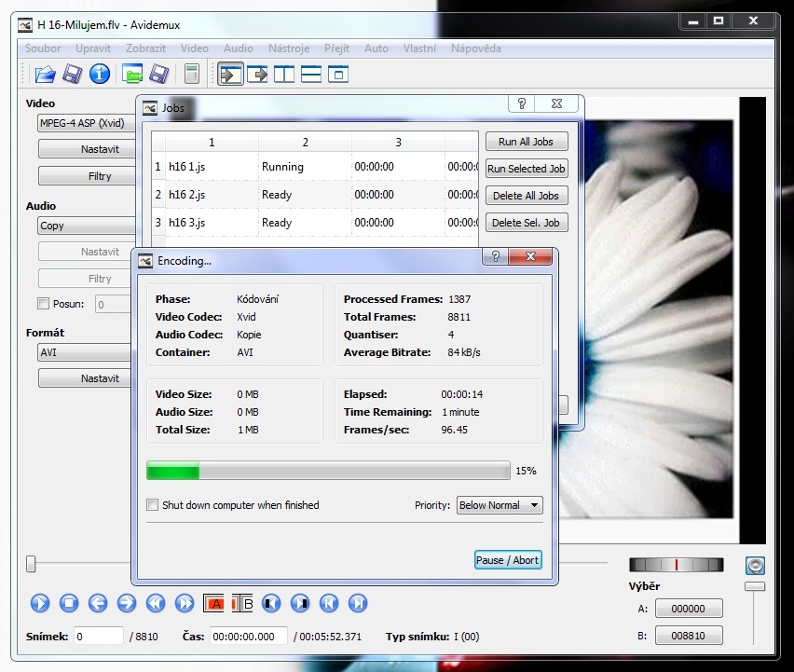The width and height of the screenshot is (794, 672).
Task: Click the blue Information icon in toolbar
Action: coord(99,74)
